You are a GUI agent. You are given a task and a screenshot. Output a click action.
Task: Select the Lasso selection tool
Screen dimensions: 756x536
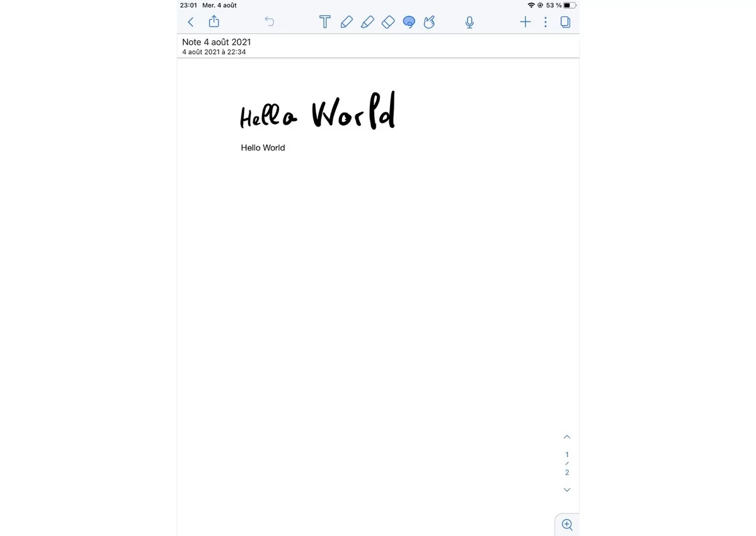pos(409,22)
